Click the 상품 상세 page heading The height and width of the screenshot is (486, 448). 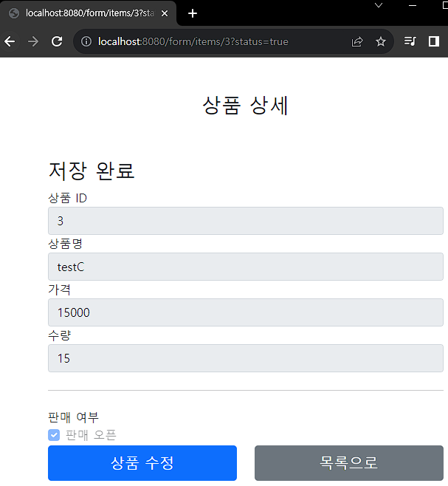pyautogui.click(x=245, y=106)
